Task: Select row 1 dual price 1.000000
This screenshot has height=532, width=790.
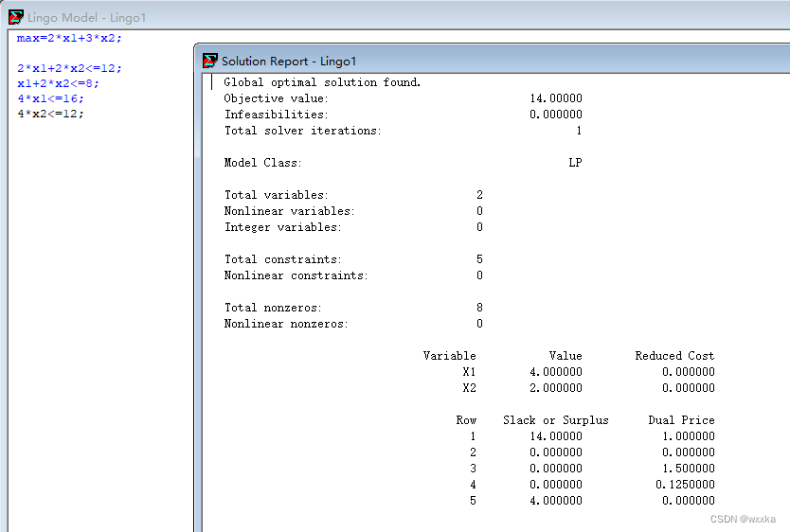Action: click(689, 436)
